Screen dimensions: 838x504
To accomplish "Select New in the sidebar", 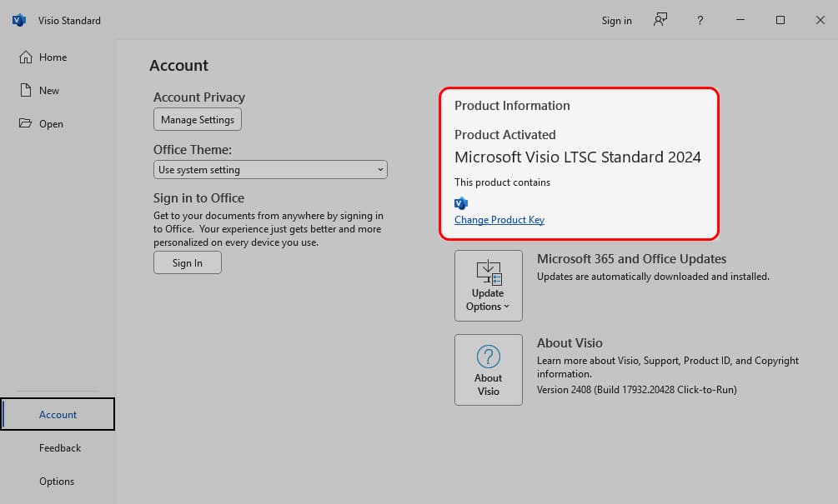I will point(58,90).
